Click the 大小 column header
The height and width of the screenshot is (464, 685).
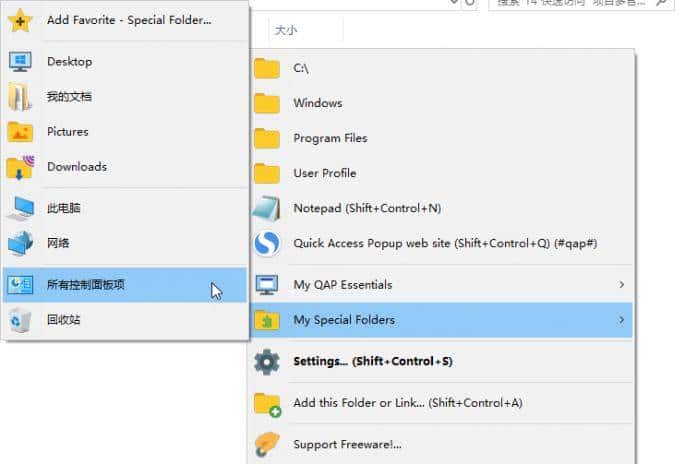coord(286,31)
